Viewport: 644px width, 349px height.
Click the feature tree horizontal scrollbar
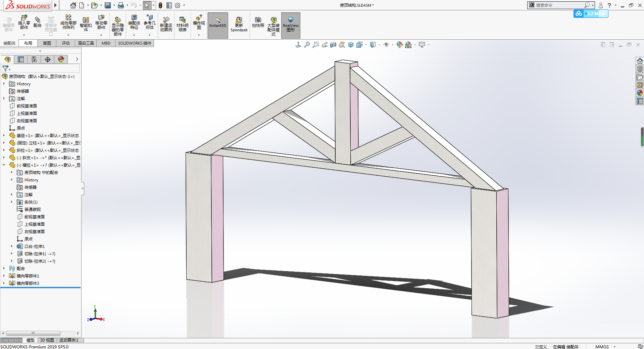(x=34, y=333)
